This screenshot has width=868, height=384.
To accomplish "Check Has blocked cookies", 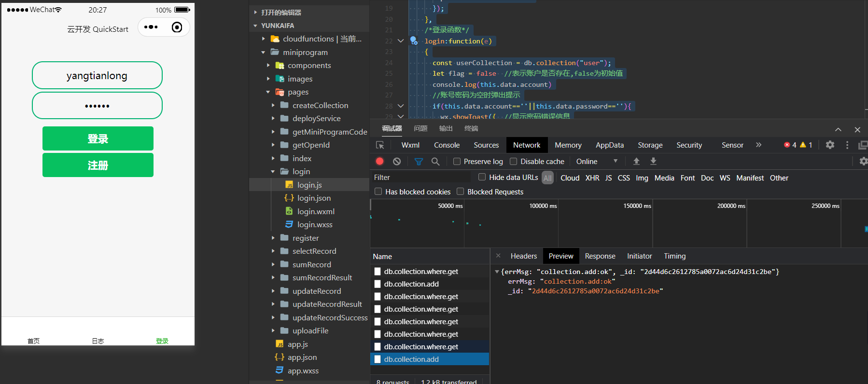I will tap(378, 192).
